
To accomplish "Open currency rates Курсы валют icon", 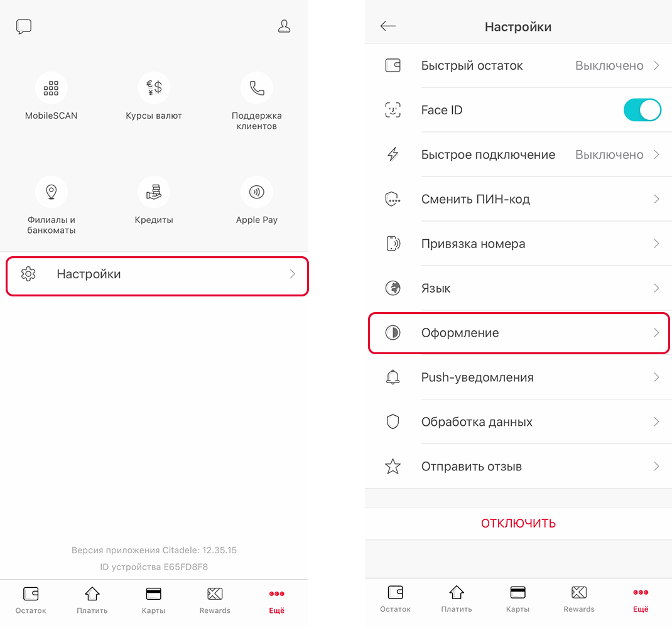I will 154,88.
